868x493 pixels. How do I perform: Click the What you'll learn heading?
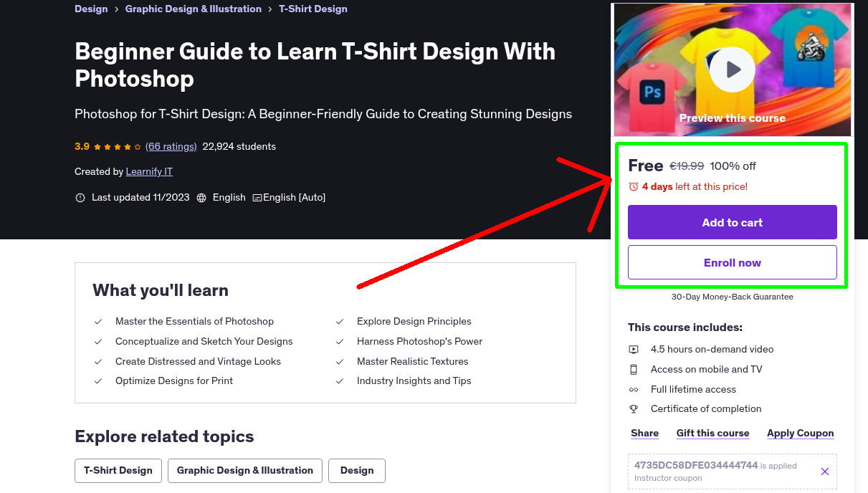click(x=161, y=290)
